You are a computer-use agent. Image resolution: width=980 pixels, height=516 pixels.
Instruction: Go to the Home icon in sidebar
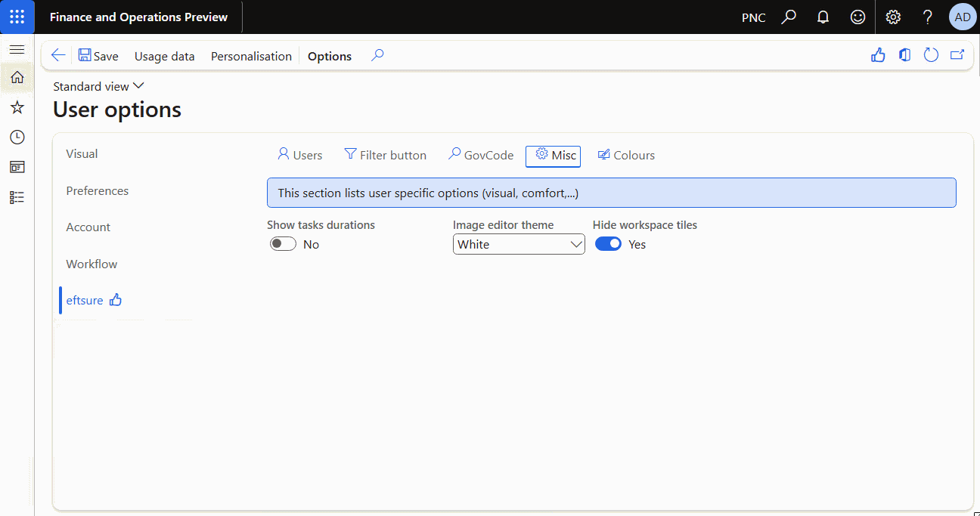coord(17,77)
